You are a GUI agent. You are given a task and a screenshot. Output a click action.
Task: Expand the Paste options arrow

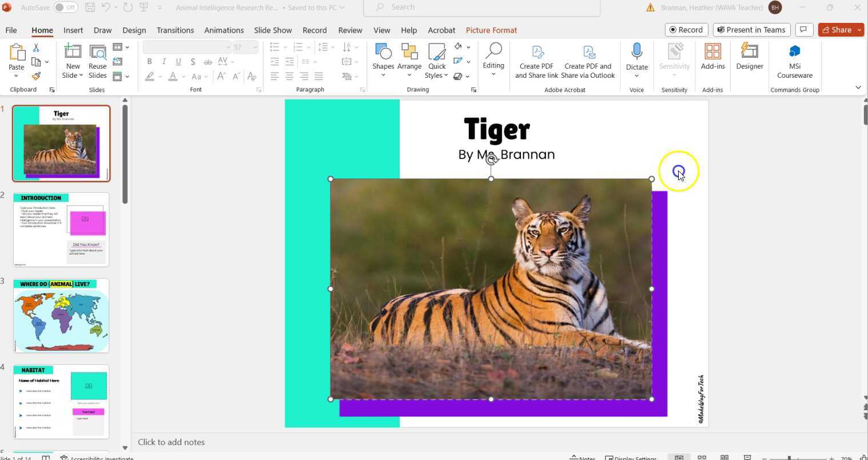coord(16,76)
